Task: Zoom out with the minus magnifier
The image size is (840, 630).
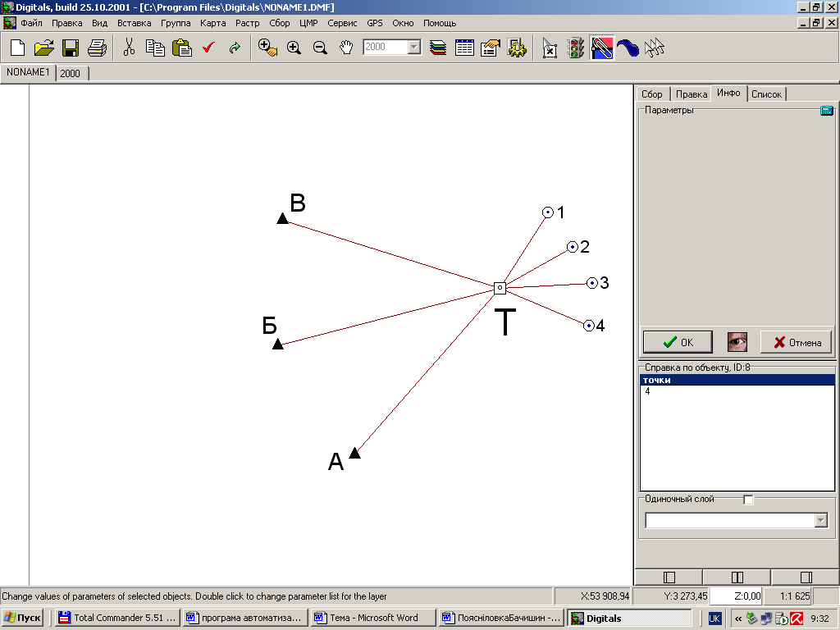Action: click(321, 48)
